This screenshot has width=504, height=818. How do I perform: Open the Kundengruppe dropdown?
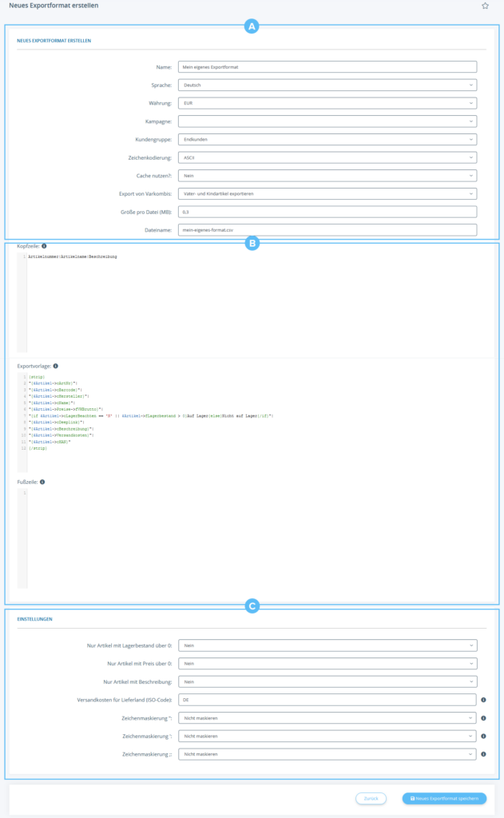click(x=327, y=140)
